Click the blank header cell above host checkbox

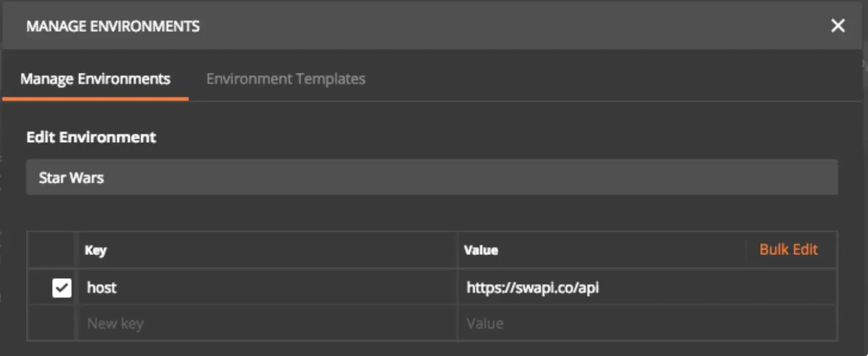52,250
